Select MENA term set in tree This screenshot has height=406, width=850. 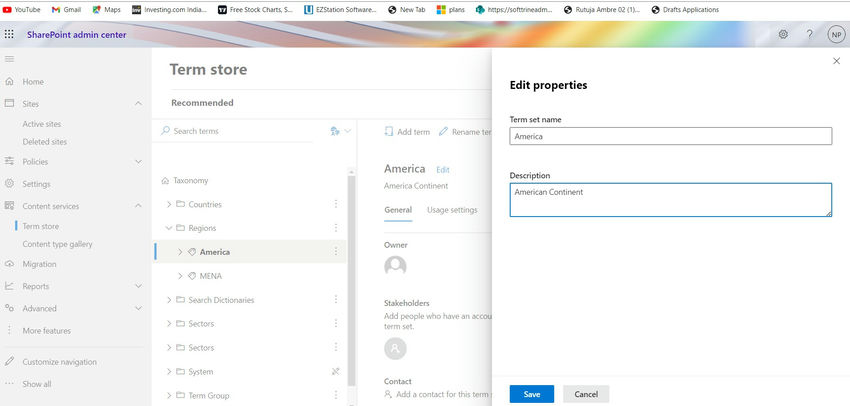click(210, 276)
